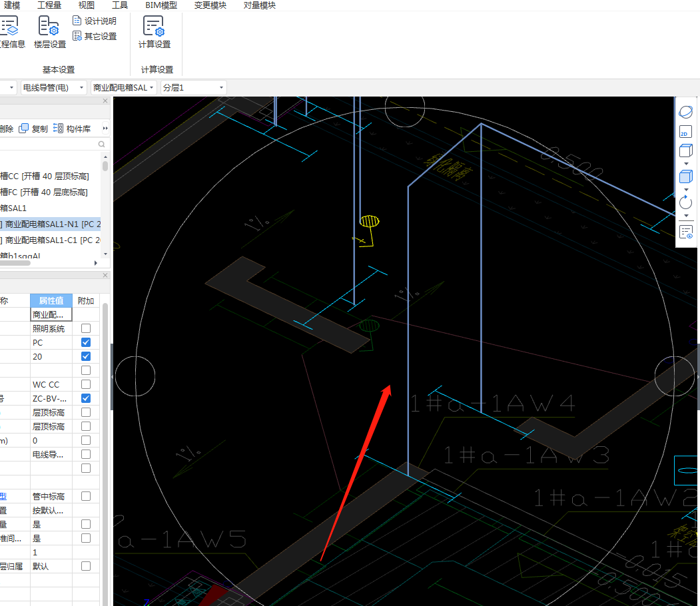Click the component list horizontal scrollbar
Image resolution: width=700 pixels, height=606 pixels.
[x=15, y=263]
